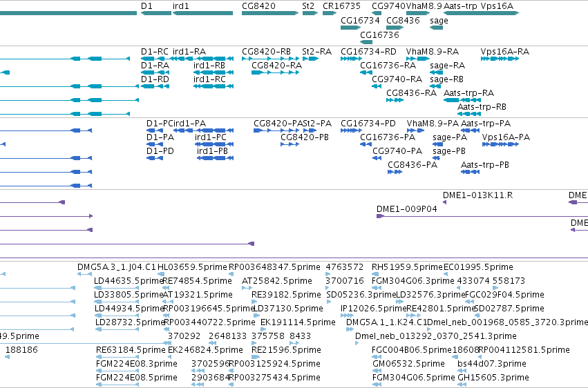The height and width of the screenshot is (388, 588).
Task: Click the Aats-trp gene label
Action: [x=460, y=6]
